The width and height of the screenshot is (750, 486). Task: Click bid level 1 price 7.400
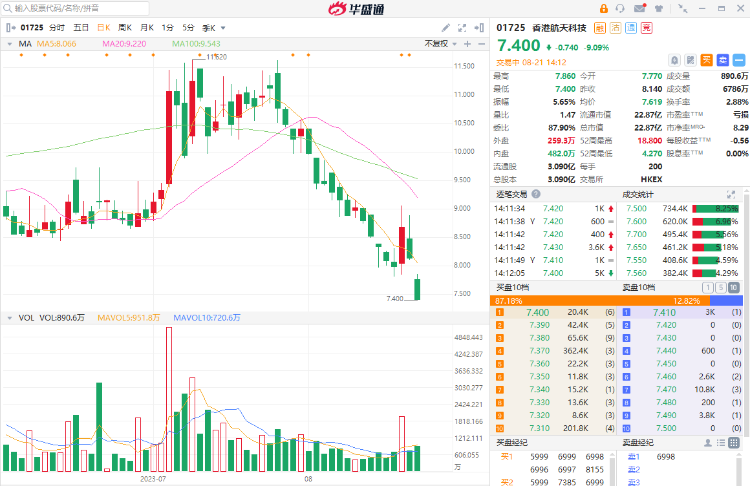click(x=538, y=312)
